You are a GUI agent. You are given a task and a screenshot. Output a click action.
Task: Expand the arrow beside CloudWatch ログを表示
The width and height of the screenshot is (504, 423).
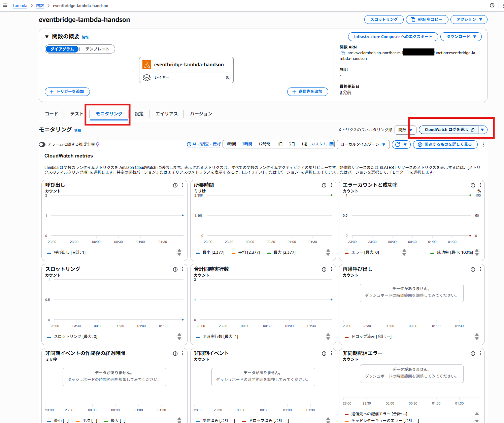(482, 130)
